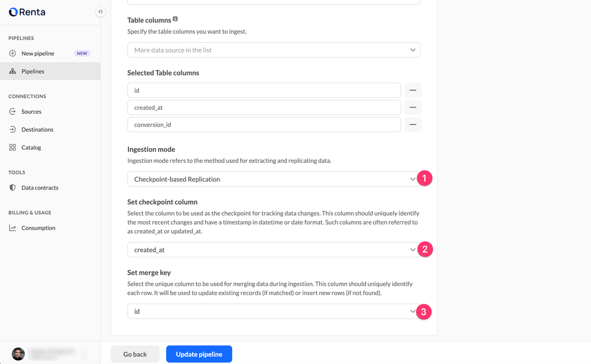Click the Renta logo
591x364 pixels.
point(26,11)
